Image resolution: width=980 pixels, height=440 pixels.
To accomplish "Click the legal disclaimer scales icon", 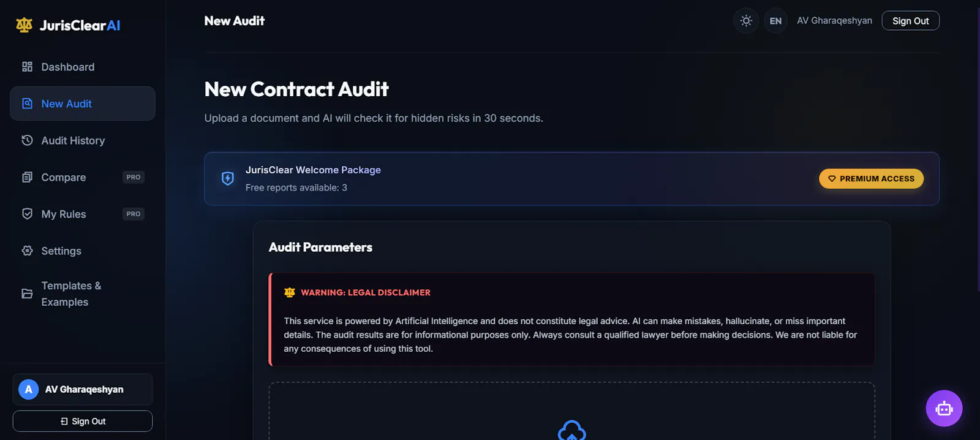I will point(290,292).
